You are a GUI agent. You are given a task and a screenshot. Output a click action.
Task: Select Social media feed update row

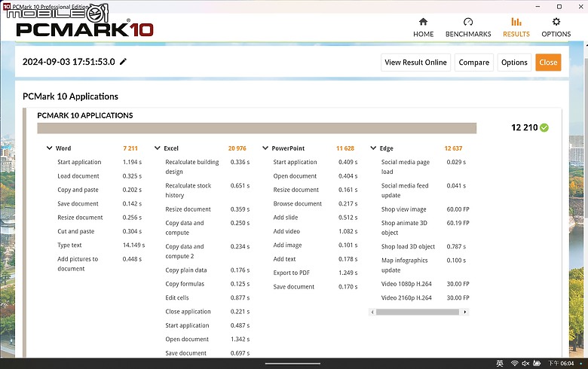point(424,191)
